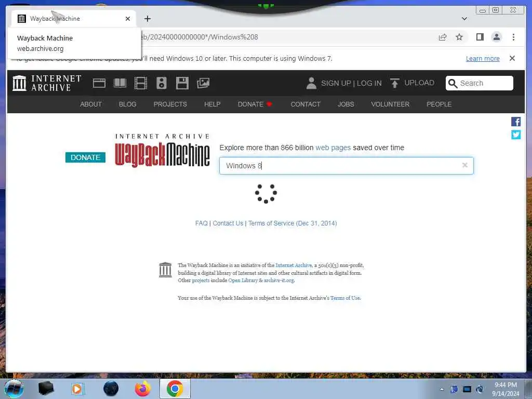Dismiss the Windows 7 update notice

(x=512, y=58)
